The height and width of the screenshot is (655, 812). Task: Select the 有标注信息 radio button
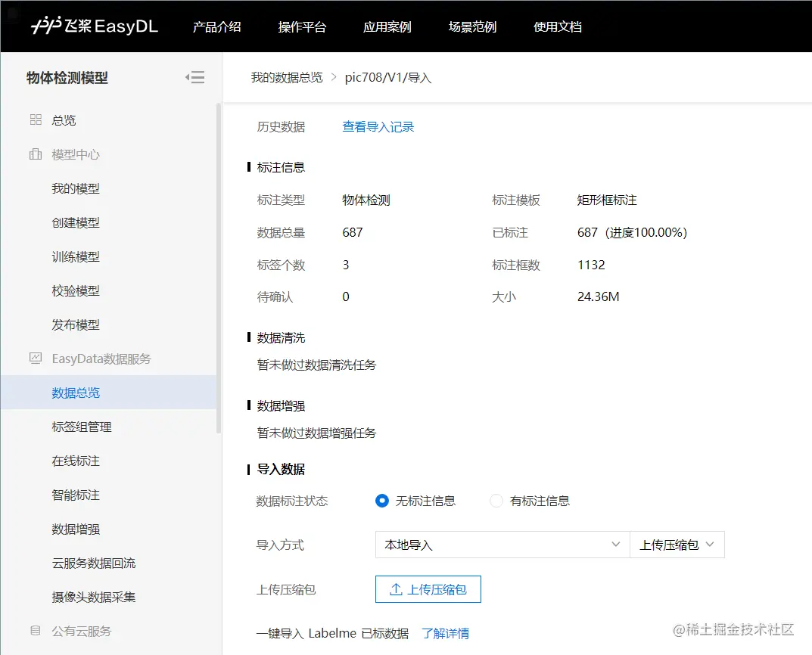click(x=496, y=501)
